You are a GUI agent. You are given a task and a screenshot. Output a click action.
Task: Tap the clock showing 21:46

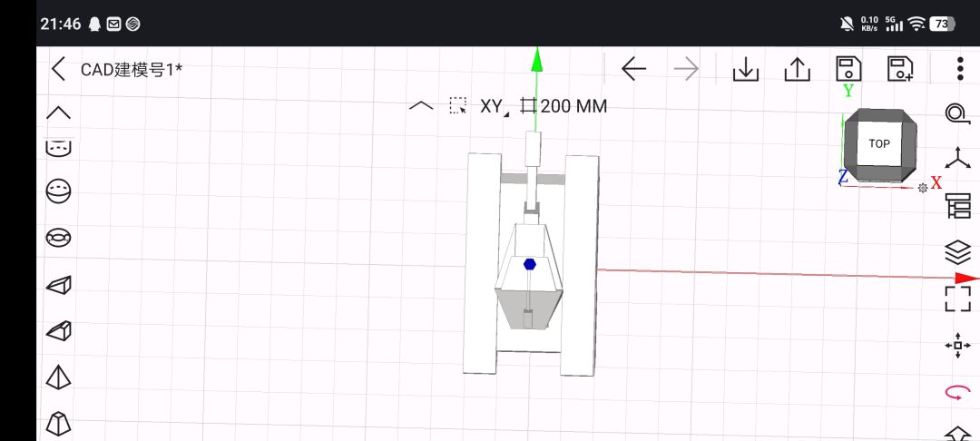pyautogui.click(x=61, y=24)
